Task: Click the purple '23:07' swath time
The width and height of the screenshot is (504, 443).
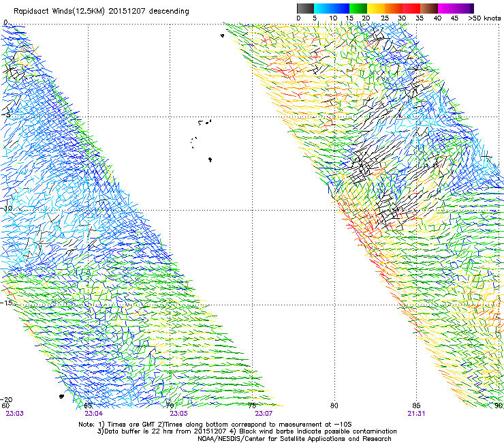Action: 264,414
